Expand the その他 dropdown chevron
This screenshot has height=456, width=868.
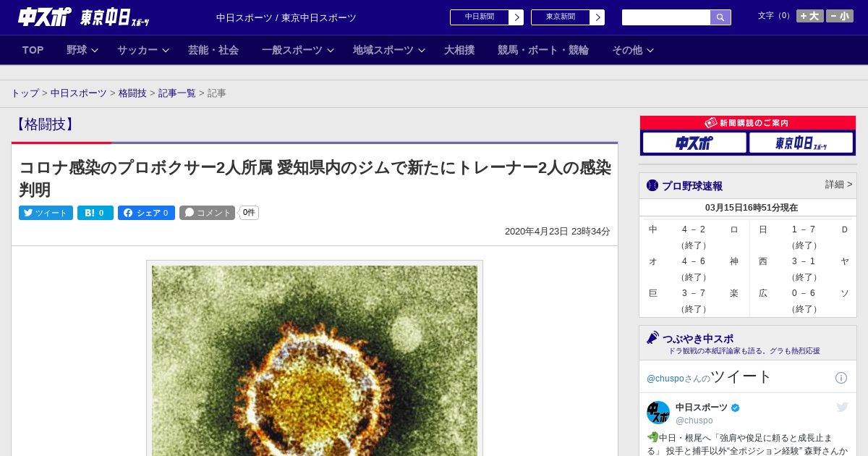pyautogui.click(x=650, y=51)
